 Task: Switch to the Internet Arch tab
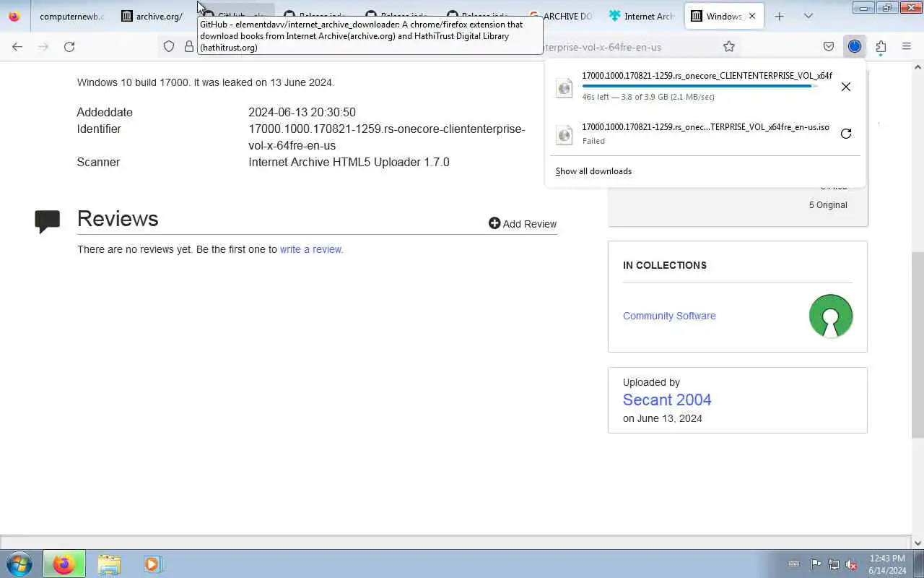tap(642, 16)
